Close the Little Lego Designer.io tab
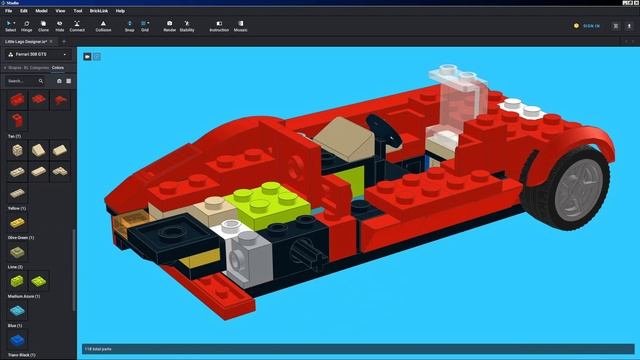 (x=51, y=42)
